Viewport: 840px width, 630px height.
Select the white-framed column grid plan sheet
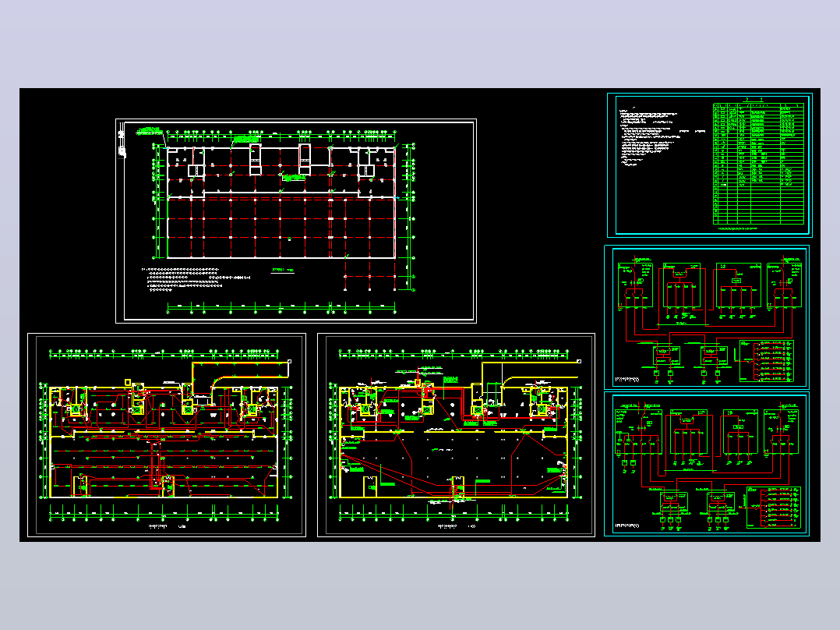(x=296, y=221)
